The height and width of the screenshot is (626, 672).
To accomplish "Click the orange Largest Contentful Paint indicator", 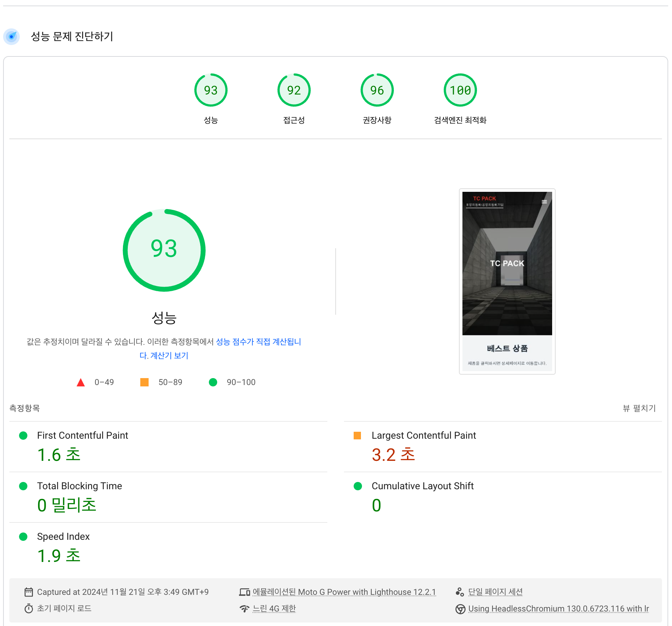I will tap(357, 436).
